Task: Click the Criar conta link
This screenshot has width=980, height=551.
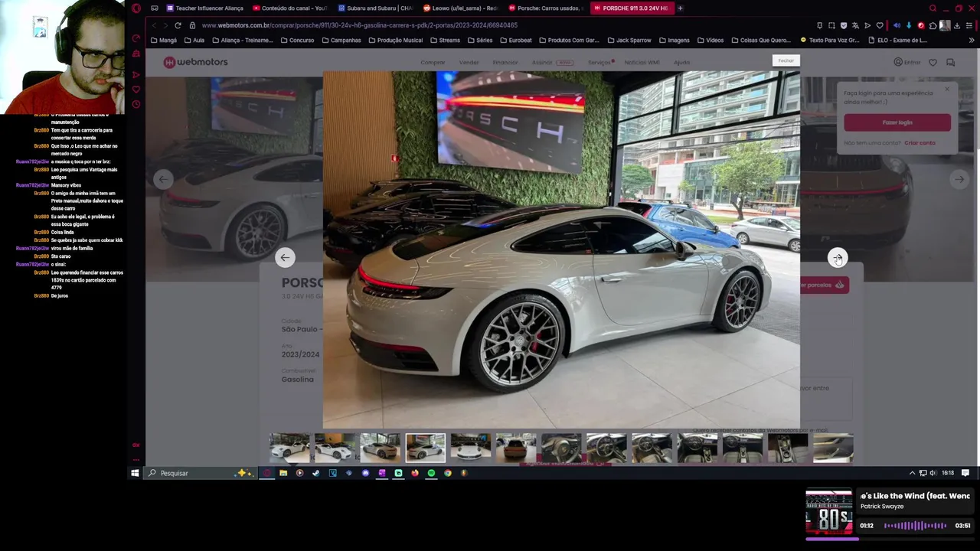Action: click(920, 143)
